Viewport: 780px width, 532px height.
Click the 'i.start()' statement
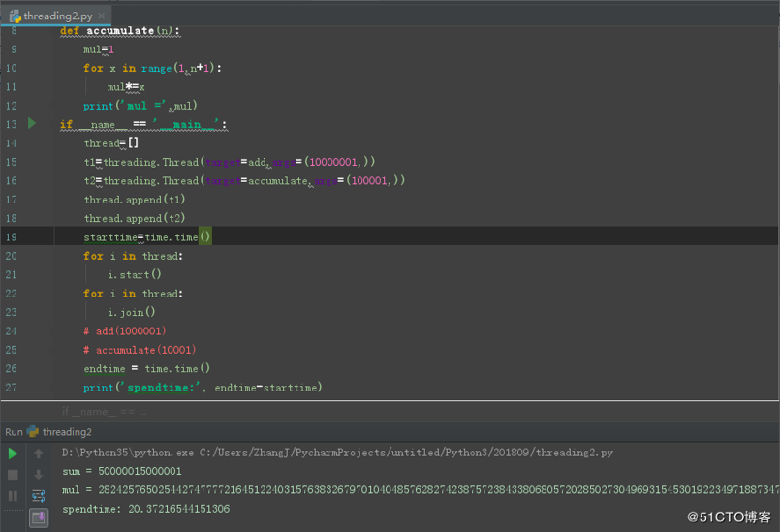click(135, 274)
